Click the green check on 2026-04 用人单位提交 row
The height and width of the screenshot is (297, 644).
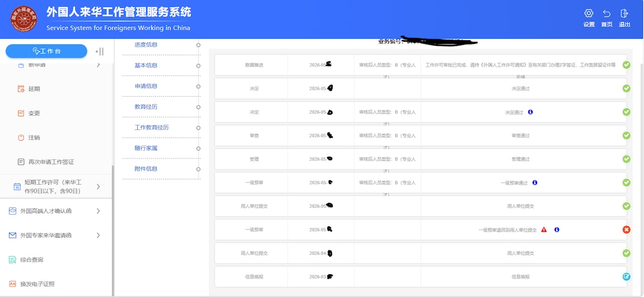pyautogui.click(x=627, y=253)
